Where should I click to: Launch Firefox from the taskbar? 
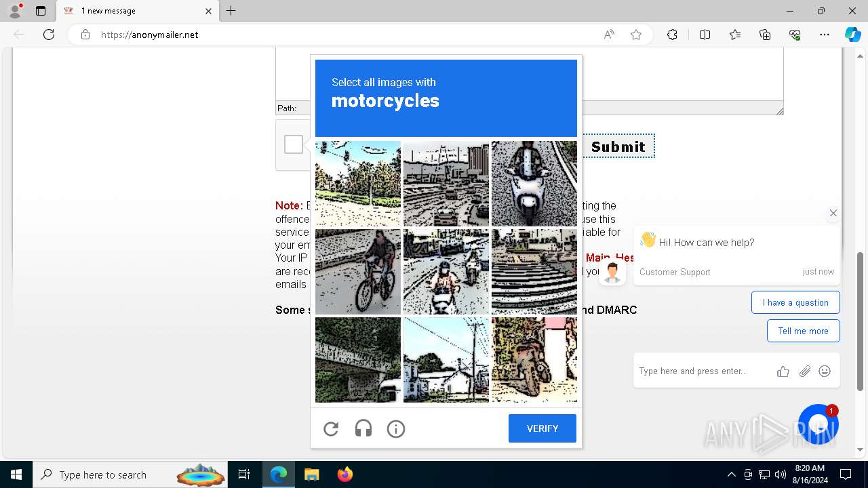(x=344, y=474)
